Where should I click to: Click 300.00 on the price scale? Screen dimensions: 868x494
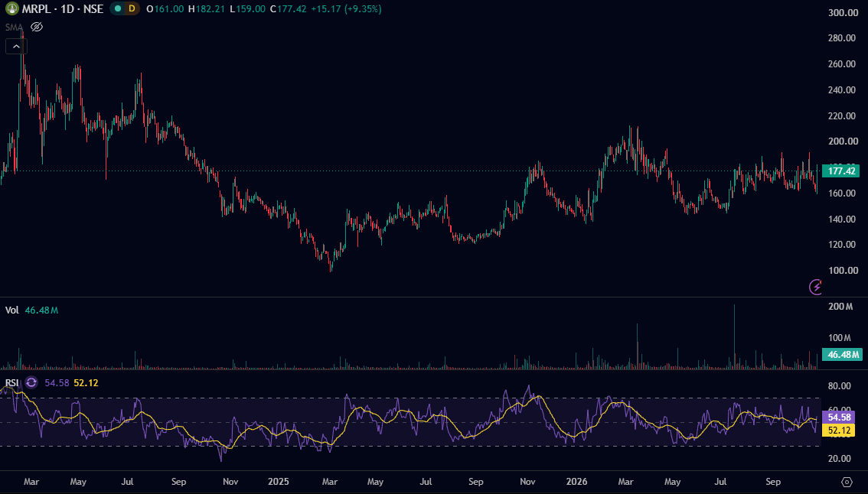point(843,13)
